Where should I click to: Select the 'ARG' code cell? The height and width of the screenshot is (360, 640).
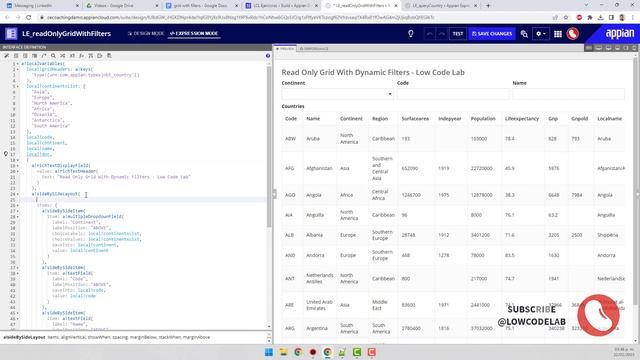pyautogui.click(x=290, y=328)
